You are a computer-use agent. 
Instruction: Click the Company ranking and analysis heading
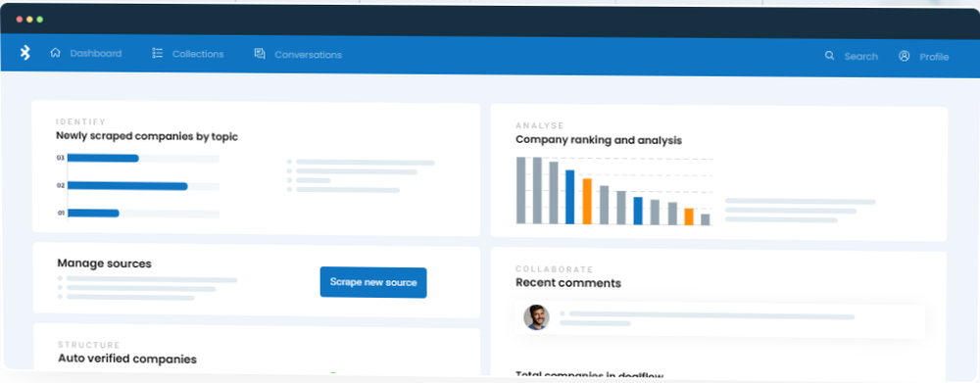599,140
